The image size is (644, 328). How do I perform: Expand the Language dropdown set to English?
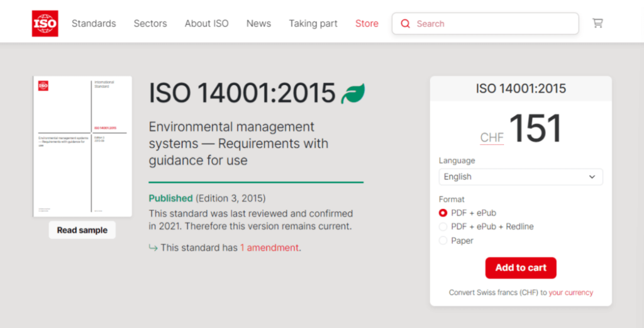click(x=521, y=177)
